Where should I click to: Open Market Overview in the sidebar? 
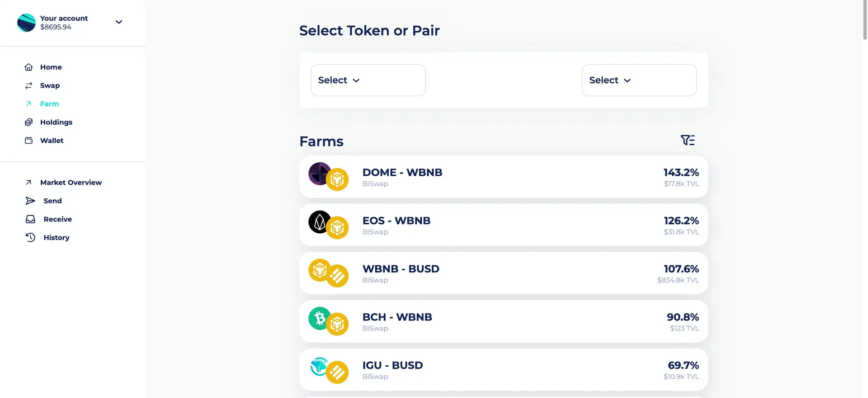point(71,183)
